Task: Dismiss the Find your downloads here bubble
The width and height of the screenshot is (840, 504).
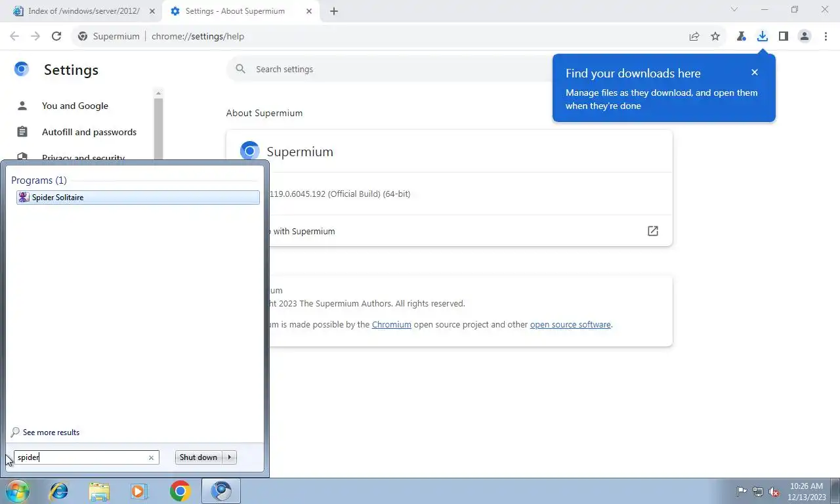Action: [x=755, y=72]
